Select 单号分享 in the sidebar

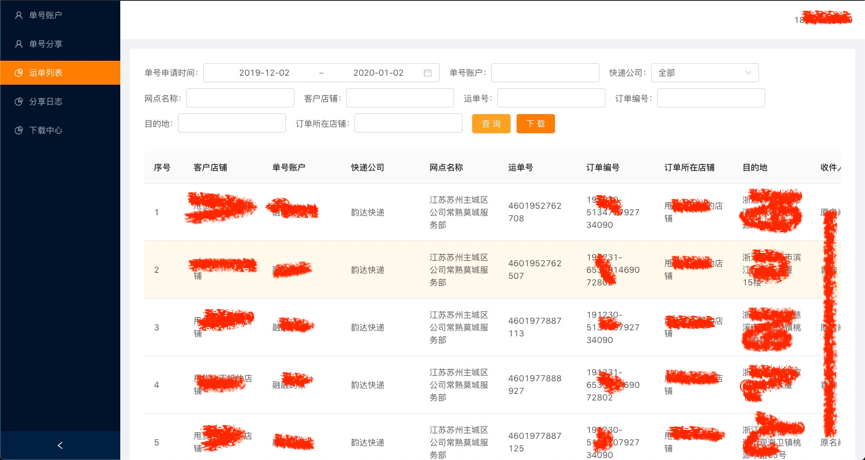tap(46, 44)
